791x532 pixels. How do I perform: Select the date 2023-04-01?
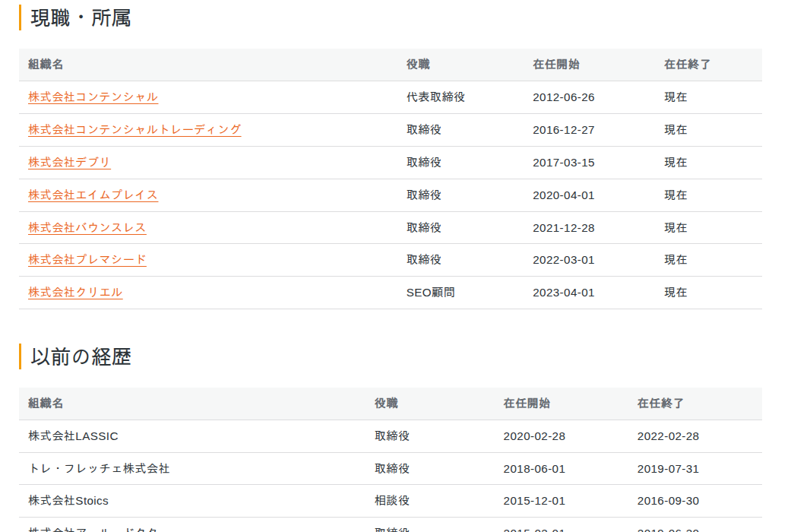tap(564, 293)
